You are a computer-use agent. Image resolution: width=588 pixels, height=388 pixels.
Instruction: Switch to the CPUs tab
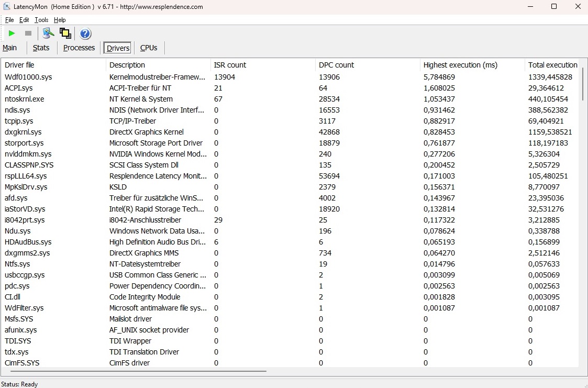149,48
